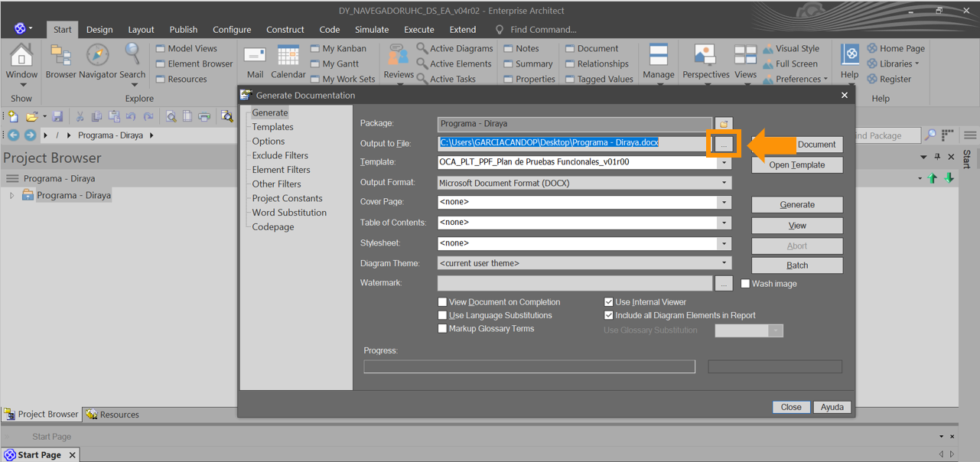The image size is (980, 462).
Task: Click the Paste toolbar icon
Action: 114,116
